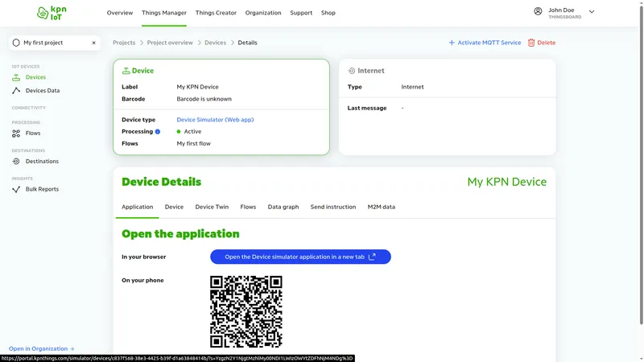Click the Internet card header icon

coord(351,71)
